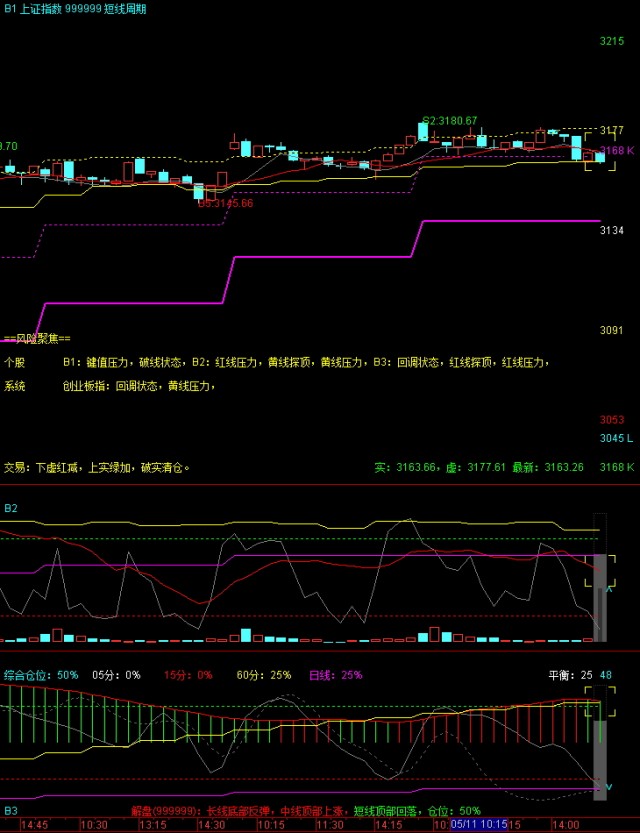Click the 解盘(999999) analysis text line
Image resolution: width=640 pixels, height=833 pixels.
pos(306,811)
